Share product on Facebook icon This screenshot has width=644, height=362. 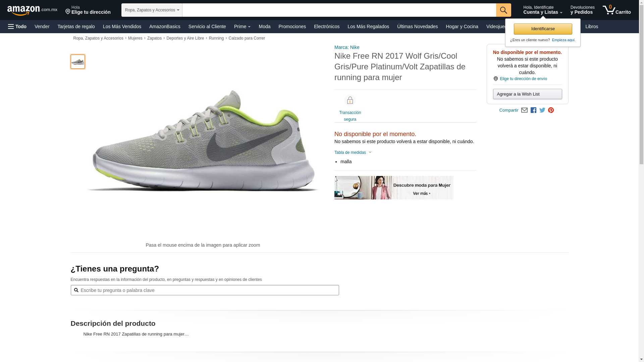(x=533, y=110)
